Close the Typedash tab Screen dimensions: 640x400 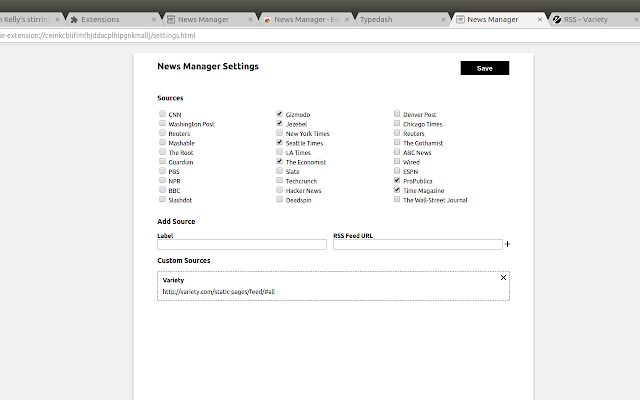pos(443,20)
